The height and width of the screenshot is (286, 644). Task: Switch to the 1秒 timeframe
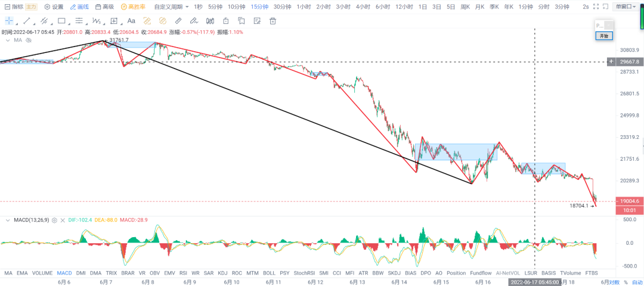tap(199, 7)
